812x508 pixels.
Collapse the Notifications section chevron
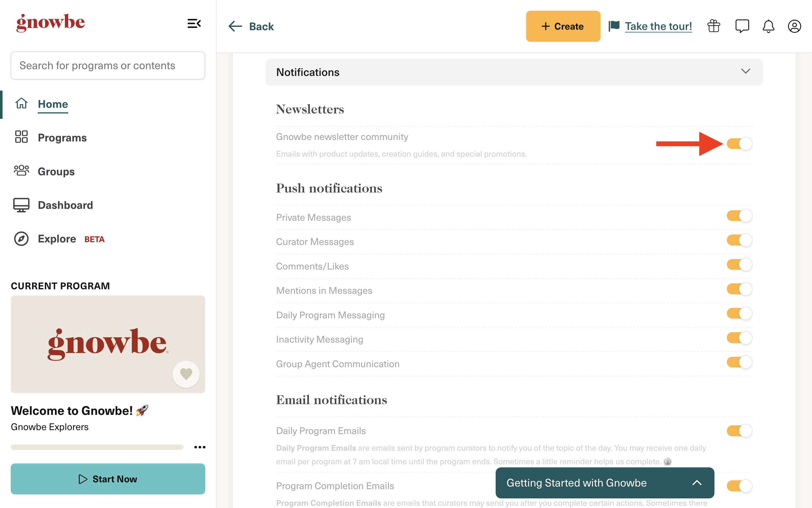745,71
